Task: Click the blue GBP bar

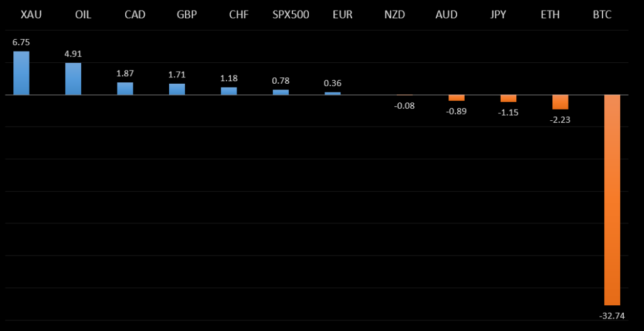Action: click(177, 89)
